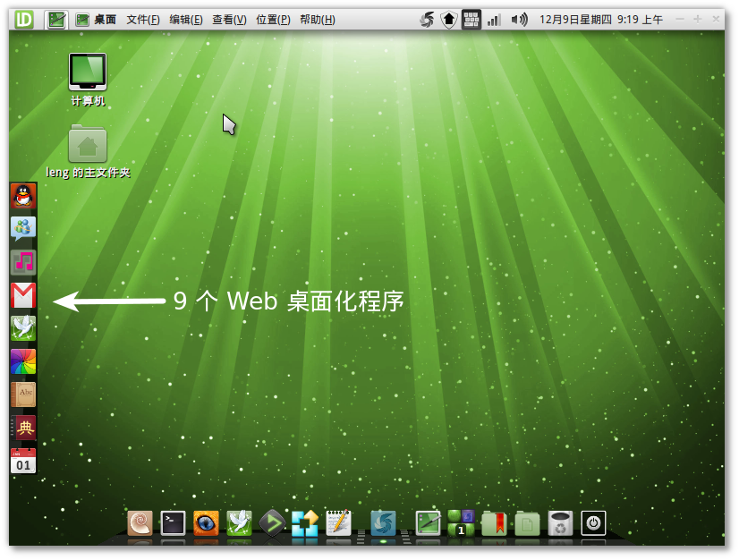739x560 pixels.
Task: Open the notepad text editor in dock
Action: pyautogui.click(x=338, y=523)
